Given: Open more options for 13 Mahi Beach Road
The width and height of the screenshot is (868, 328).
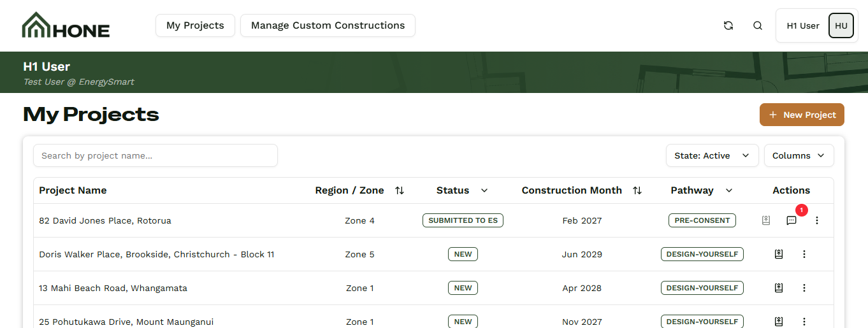Looking at the screenshot, I should point(804,288).
